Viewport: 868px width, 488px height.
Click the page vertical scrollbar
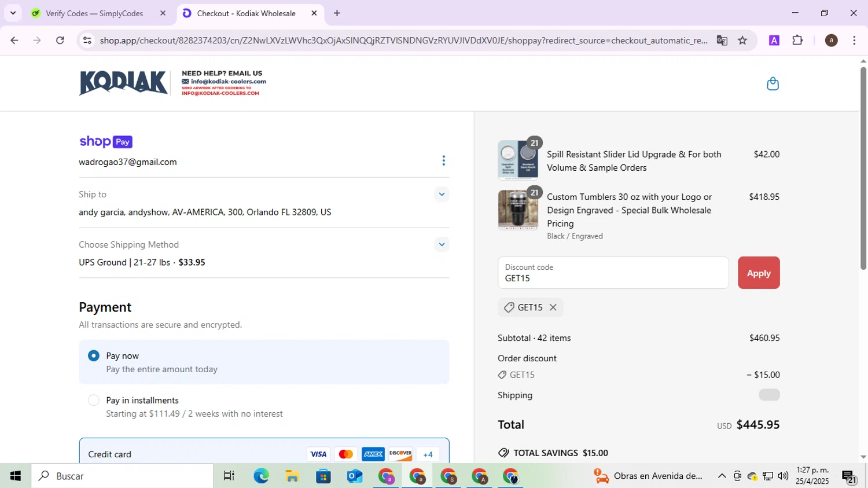863,168
